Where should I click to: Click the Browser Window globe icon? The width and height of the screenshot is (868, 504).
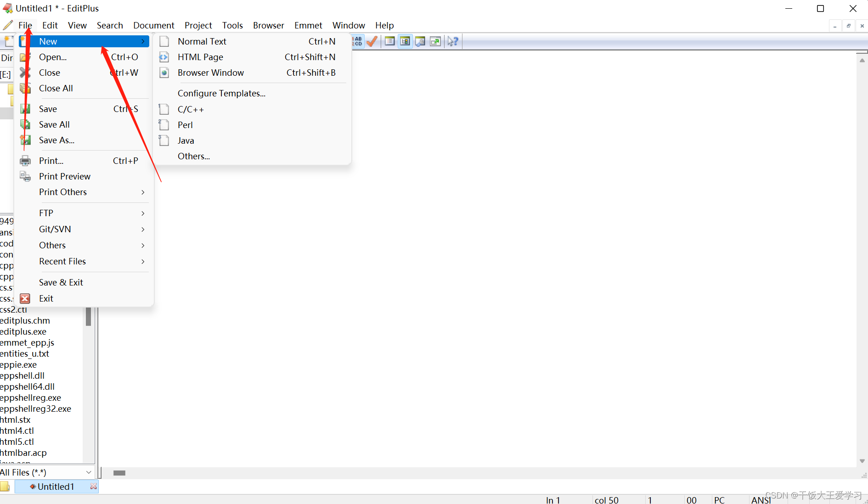pos(164,73)
